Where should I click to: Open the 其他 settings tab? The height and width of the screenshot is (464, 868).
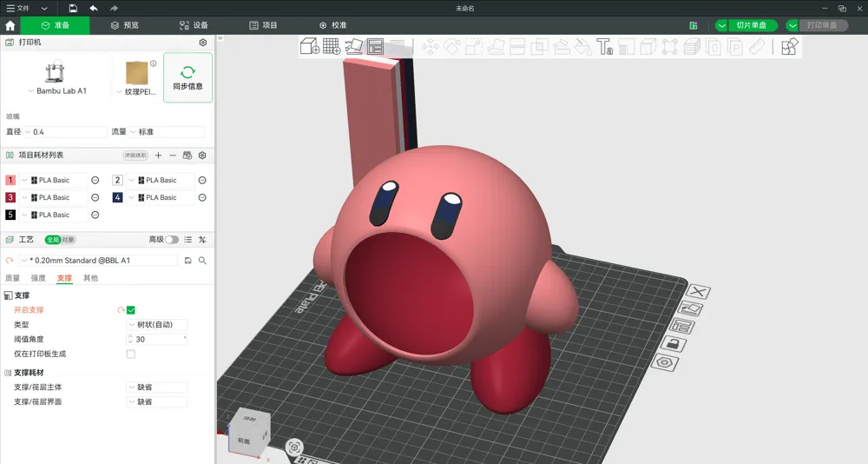(x=91, y=278)
